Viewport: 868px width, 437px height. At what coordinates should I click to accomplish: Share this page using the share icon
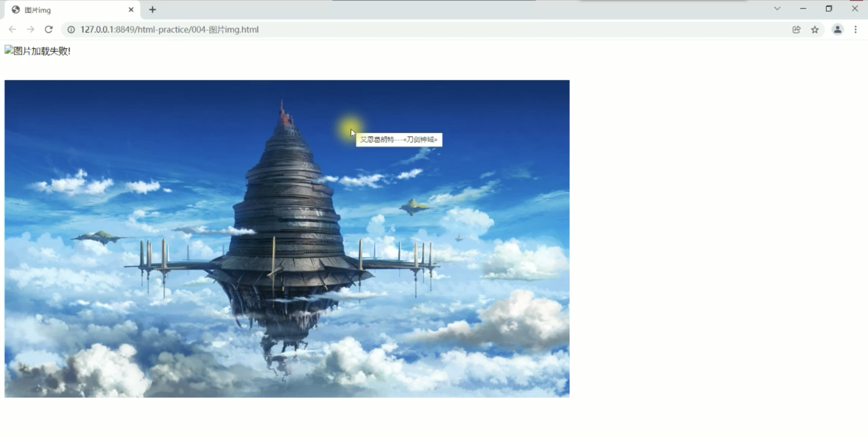[797, 29]
